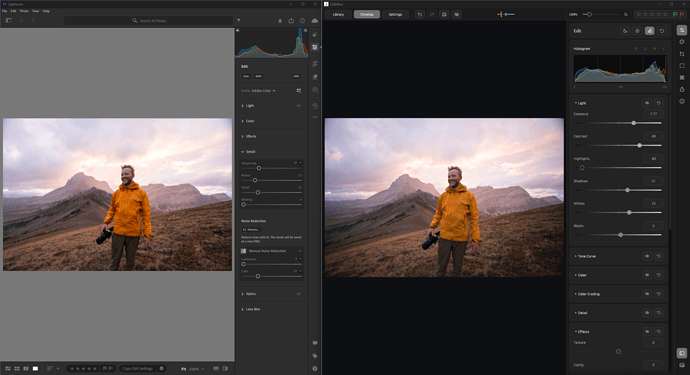Open the Lightroom File menu
Viewport: 690px width, 375px height.
4,11
